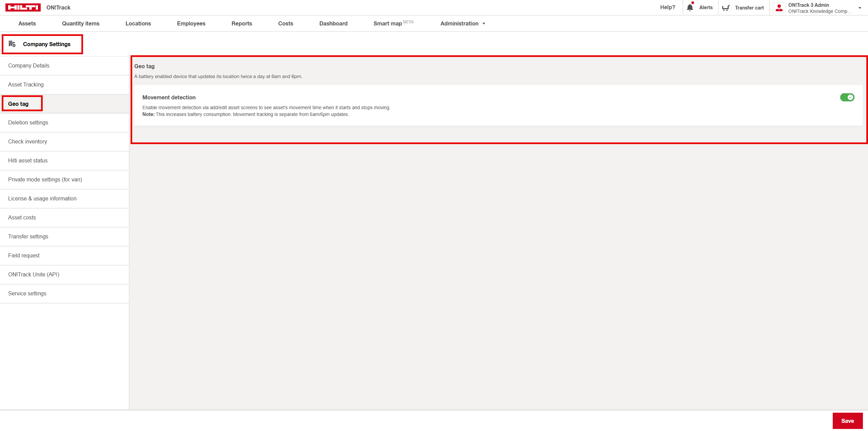Click the user profile avatar icon

[x=779, y=8]
